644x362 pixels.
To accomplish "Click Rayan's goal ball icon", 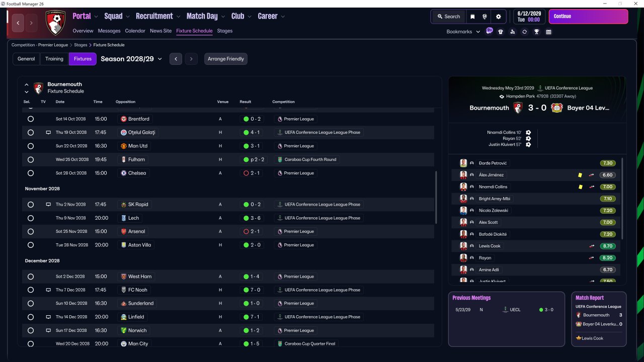I will [x=528, y=138].
